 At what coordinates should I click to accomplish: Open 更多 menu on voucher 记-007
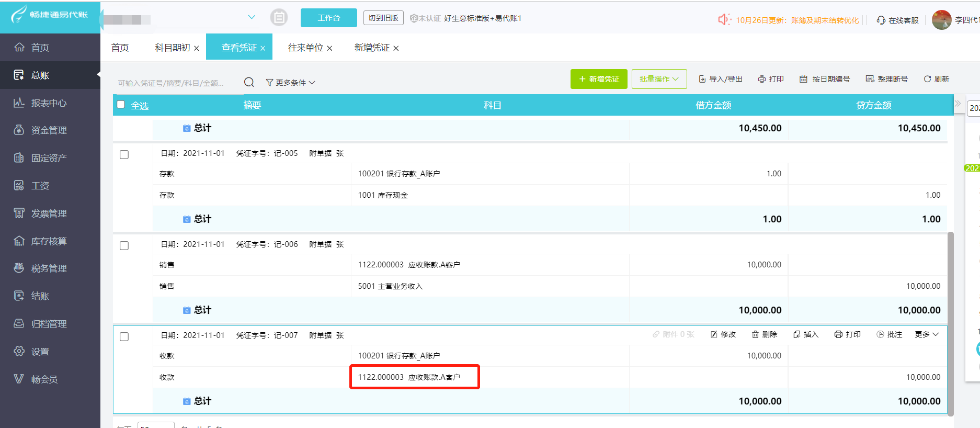(x=927, y=334)
